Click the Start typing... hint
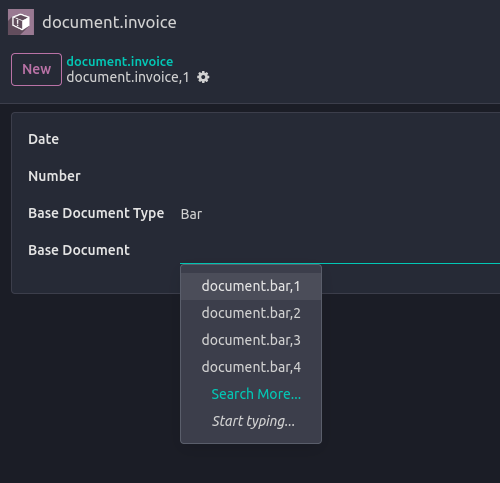 click(253, 421)
